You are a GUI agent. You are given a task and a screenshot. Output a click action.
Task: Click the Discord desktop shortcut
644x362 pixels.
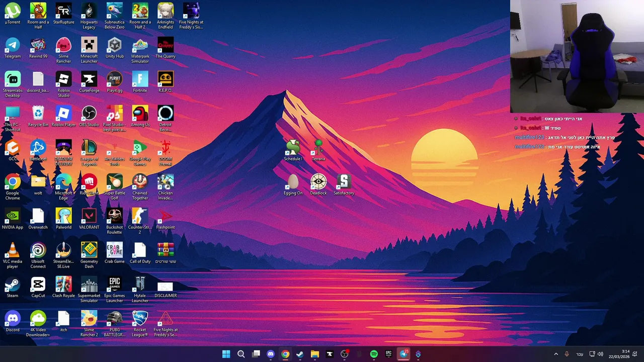pos(13,322)
